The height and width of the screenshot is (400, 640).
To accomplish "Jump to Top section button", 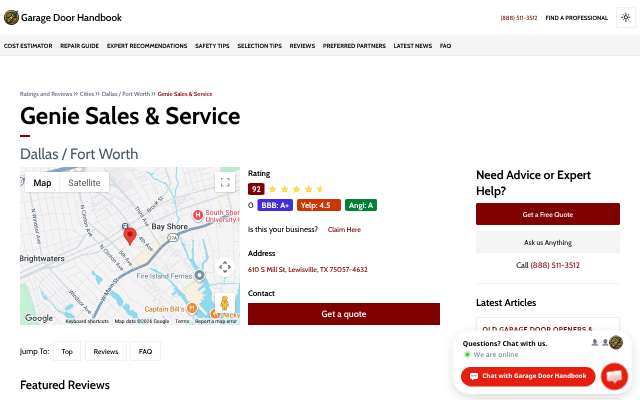I will (67, 351).
